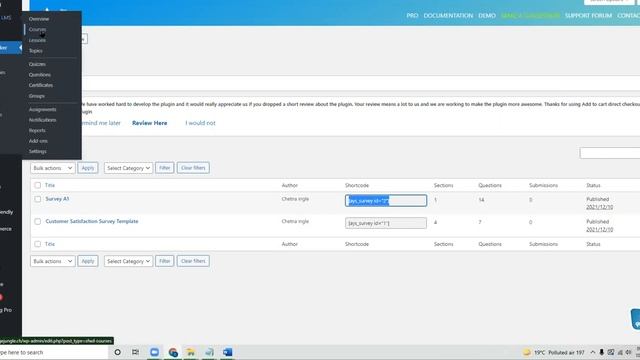Open the blue chat widget icon
Screen dimensions: 640x360
click(x=636, y=319)
